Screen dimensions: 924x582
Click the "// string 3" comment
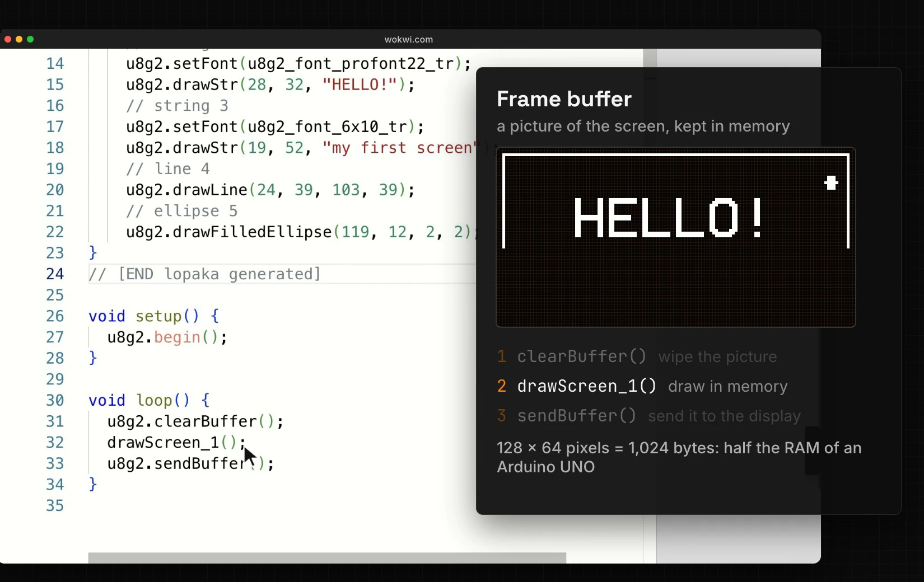(x=177, y=106)
